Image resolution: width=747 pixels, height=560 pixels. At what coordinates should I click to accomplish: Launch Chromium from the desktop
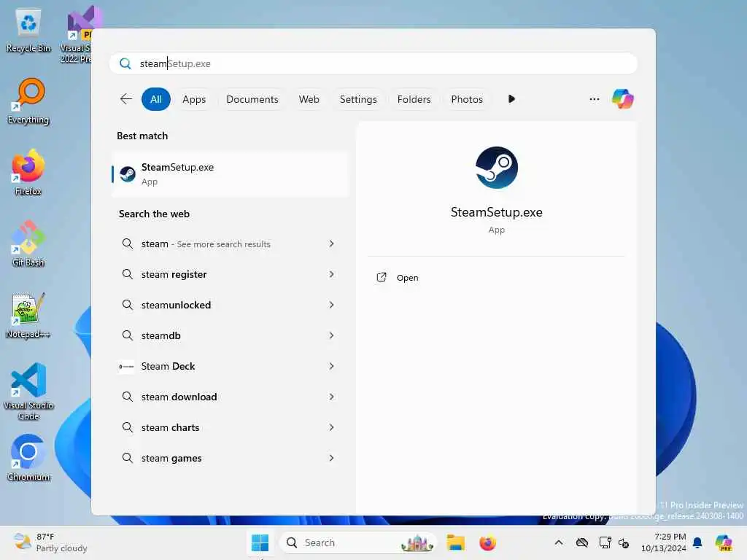[28, 458]
